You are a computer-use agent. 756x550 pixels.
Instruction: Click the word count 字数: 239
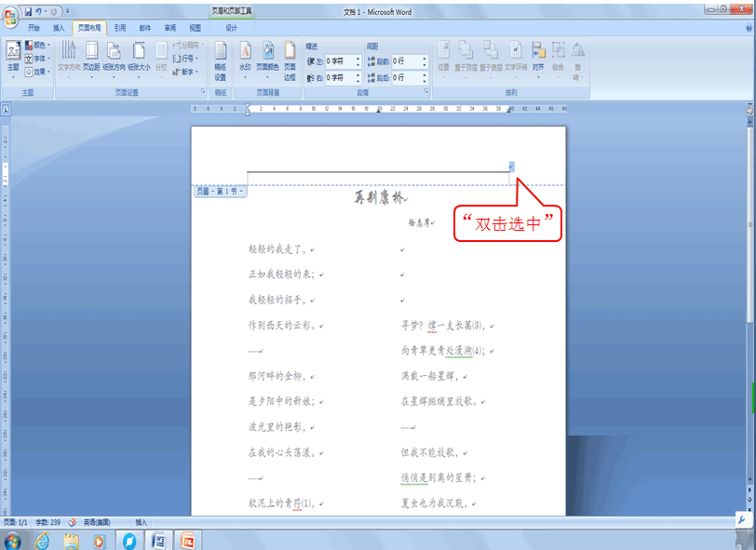tap(48, 522)
